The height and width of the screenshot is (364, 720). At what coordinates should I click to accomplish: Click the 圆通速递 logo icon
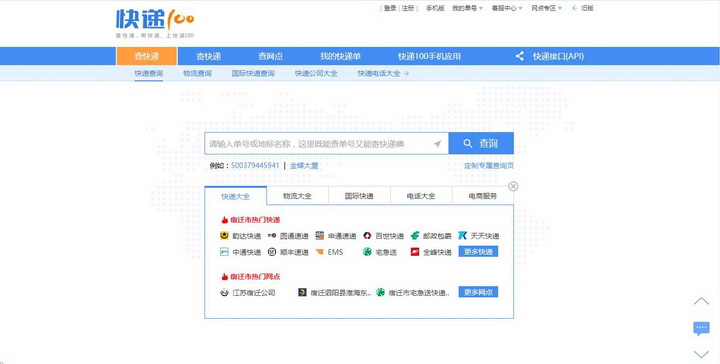272,235
